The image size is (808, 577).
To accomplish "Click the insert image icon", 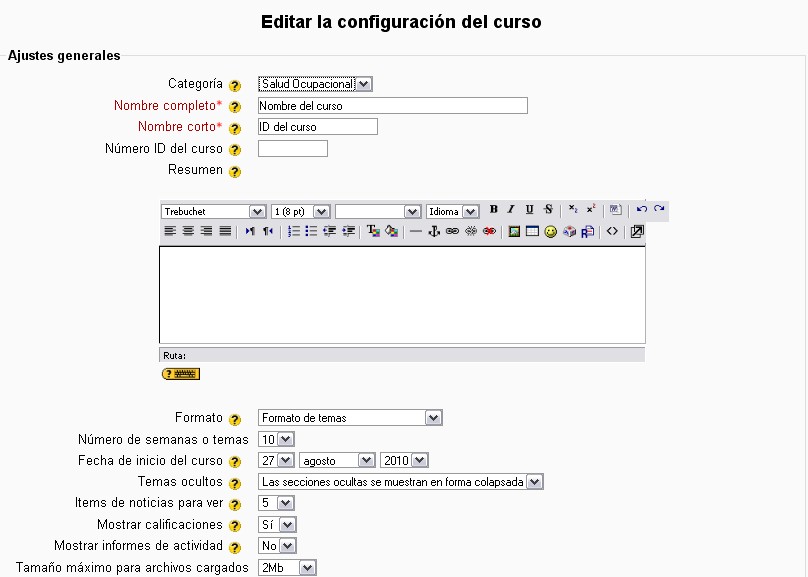I will [514, 231].
